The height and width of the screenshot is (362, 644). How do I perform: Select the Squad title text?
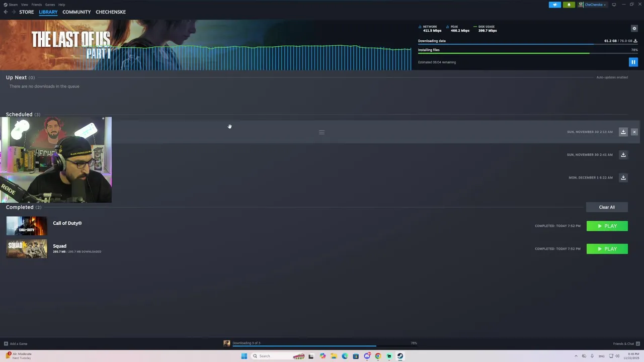pyautogui.click(x=59, y=246)
